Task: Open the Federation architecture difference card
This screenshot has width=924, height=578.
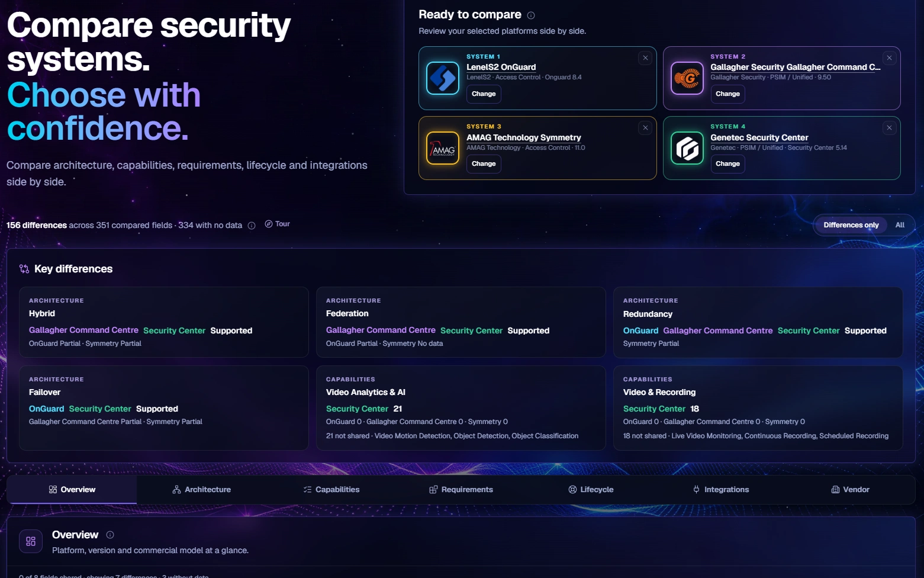Action: [x=461, y=322]
